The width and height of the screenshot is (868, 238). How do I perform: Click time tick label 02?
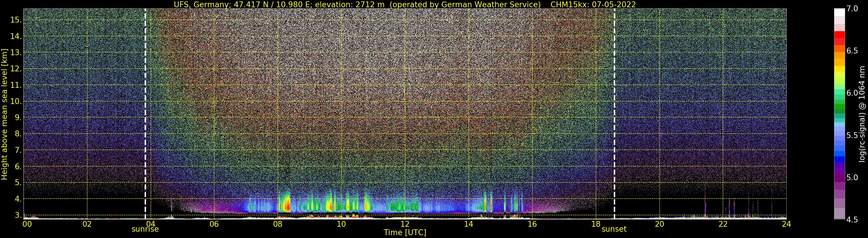click(x=87, y=224)
